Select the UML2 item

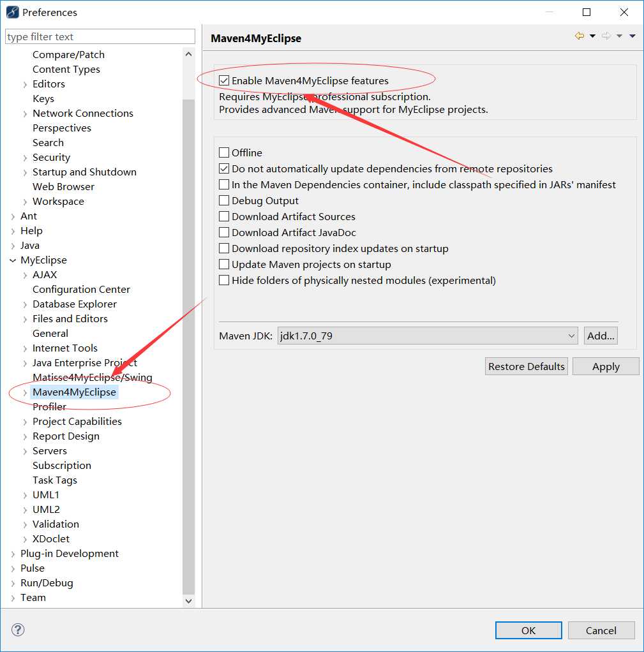tap(46, 509)
